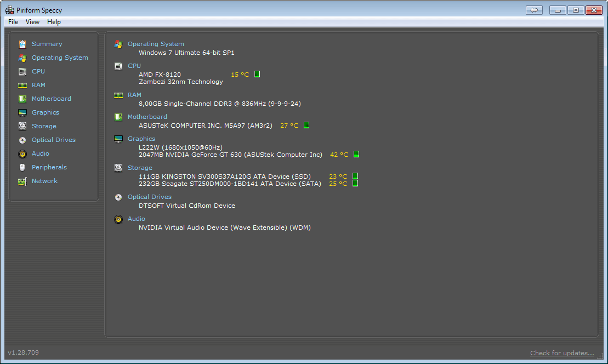Open Storage via its hard drive icon
This screenshot has height=364, width=608.
click(x=22, y=126)
